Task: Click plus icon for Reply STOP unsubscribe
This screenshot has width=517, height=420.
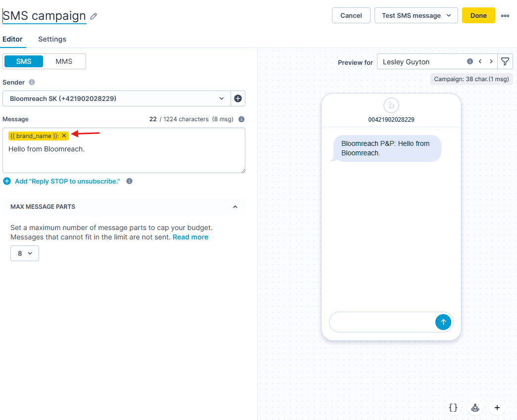Action: (7, 181)
